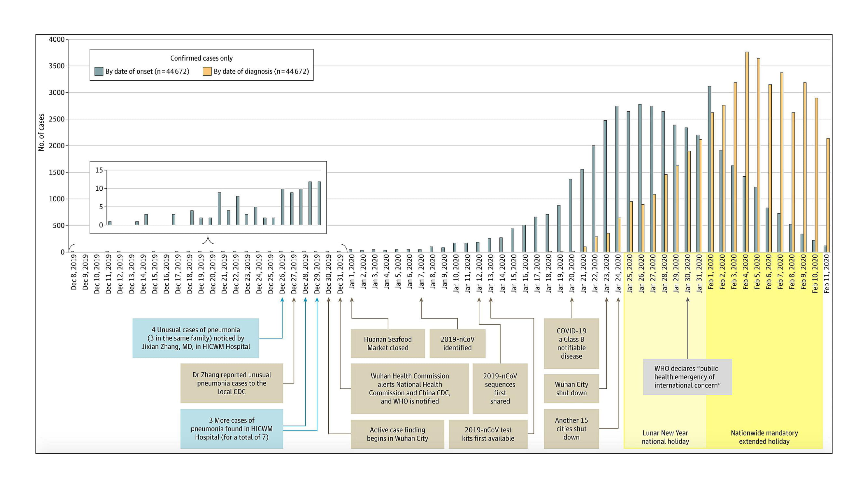This screenshot has height=488, width=868.
Task: Click the orange 'By date of diagnosis' legend swatch
Action: 207,71
